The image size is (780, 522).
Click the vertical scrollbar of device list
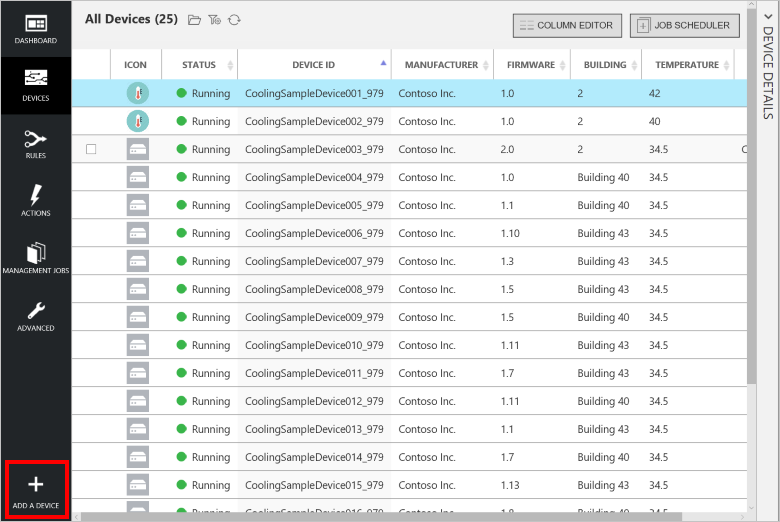pyautogui.click(x=751, y=196)
